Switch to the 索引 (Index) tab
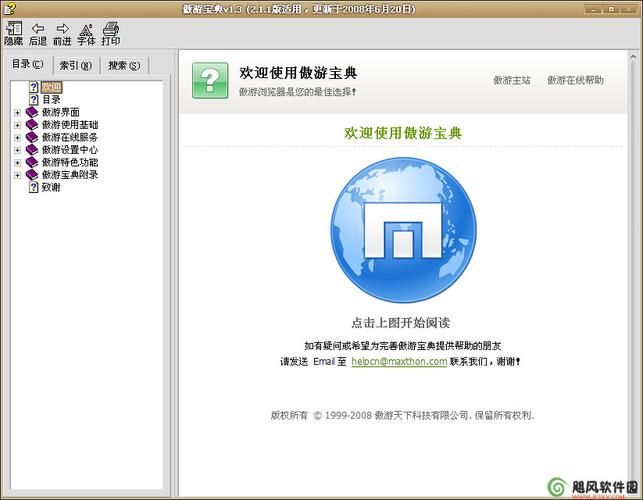This screenshot has width=643, height=500. coord(75,66)
